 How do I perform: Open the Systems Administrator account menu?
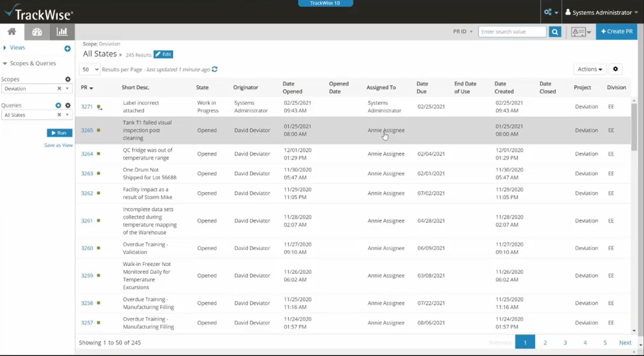[601, 12]
